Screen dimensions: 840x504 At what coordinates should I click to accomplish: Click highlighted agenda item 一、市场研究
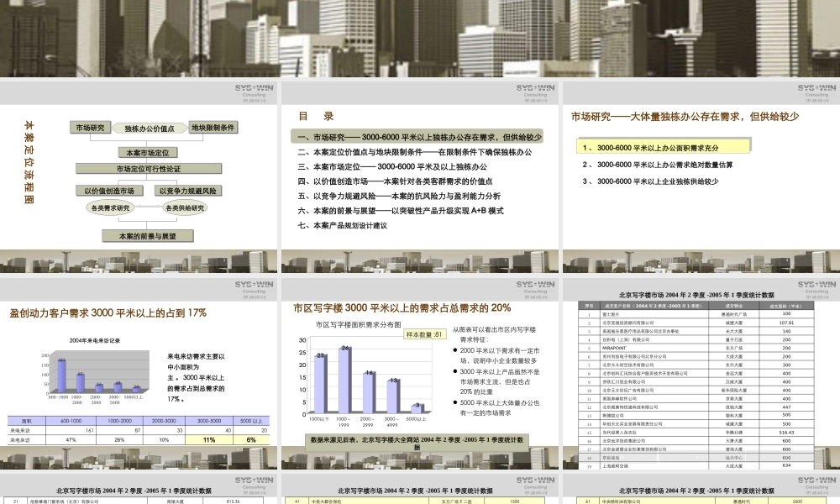417,137
